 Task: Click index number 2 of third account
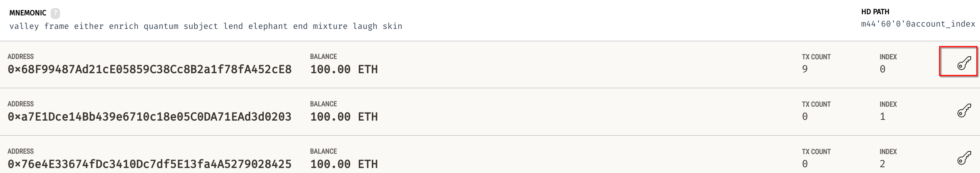tap(882, 164)
